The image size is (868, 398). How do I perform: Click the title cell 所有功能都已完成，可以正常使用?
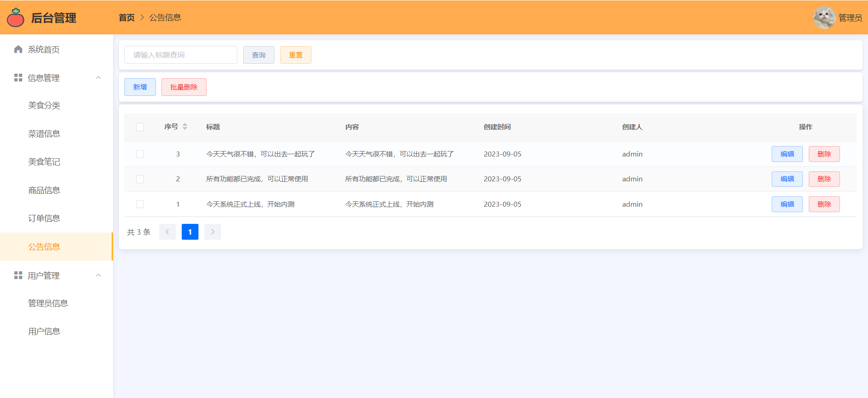pos(257,179)
